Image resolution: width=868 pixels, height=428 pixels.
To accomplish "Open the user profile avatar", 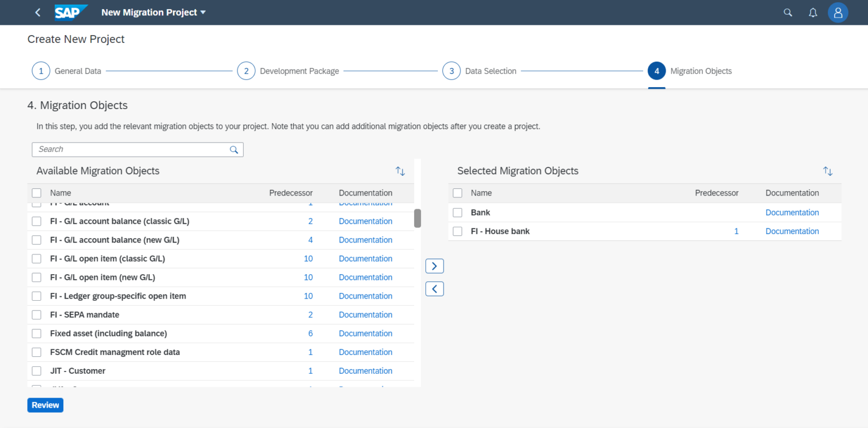I will [838, 12].
